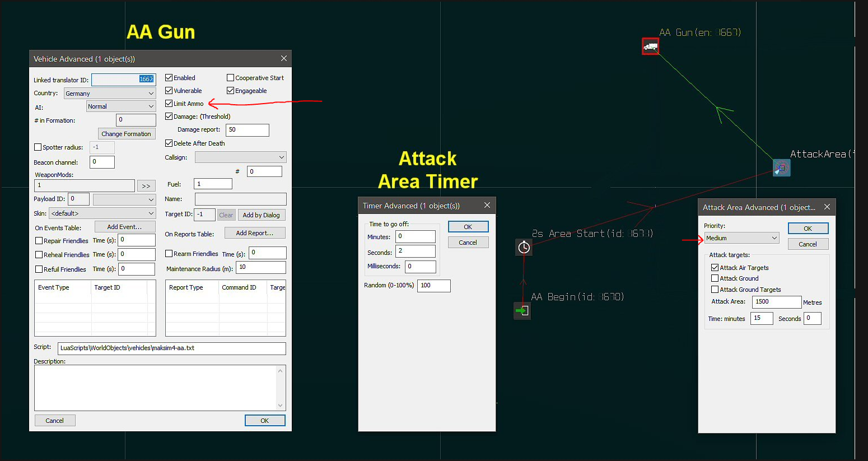The width and height of the screenshot is (868, 461).
Task: Close the Vehicle Advanced dialog
Action: click(x=284, y=59)
